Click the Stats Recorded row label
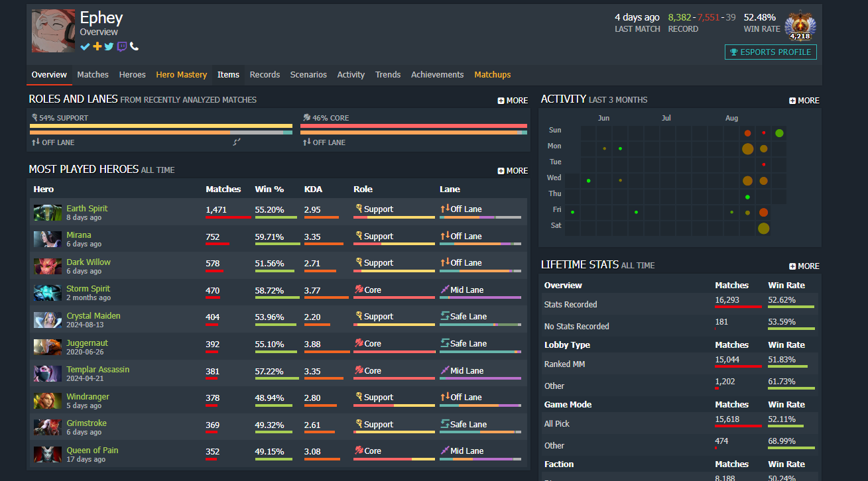Viewport: 868px width, 481px height. point(570,305)
